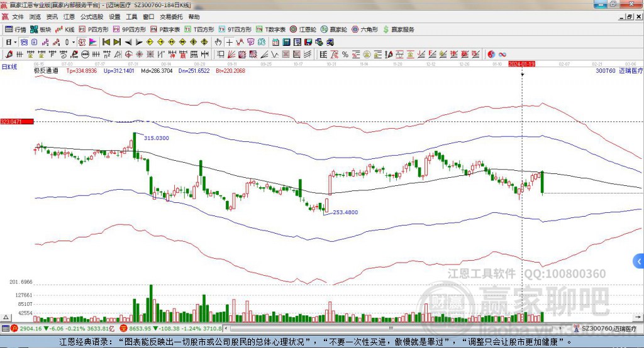
Task: Switch to the K线 chart view
Action: (65, 30)
